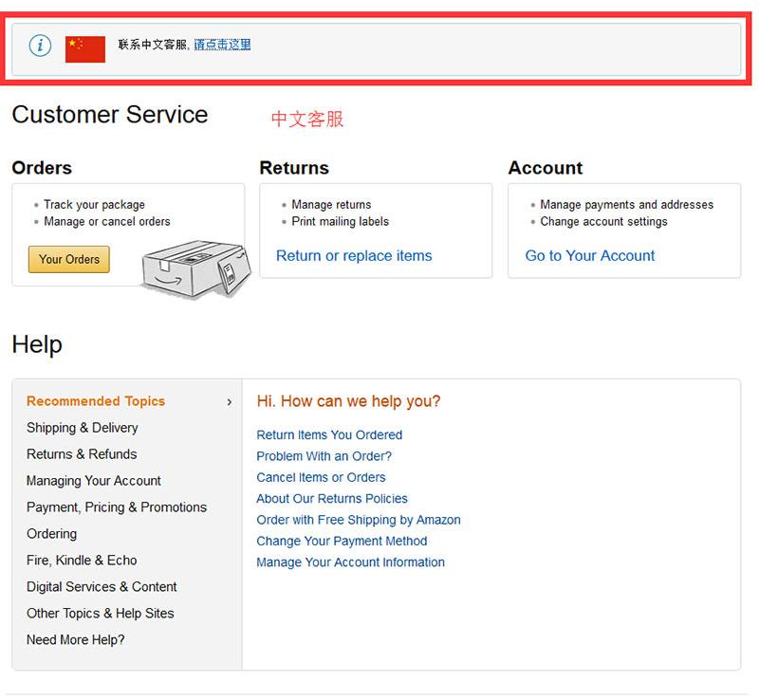Click the chevron next to Recommended Topics
759x700 pixels.
(230, 402)
